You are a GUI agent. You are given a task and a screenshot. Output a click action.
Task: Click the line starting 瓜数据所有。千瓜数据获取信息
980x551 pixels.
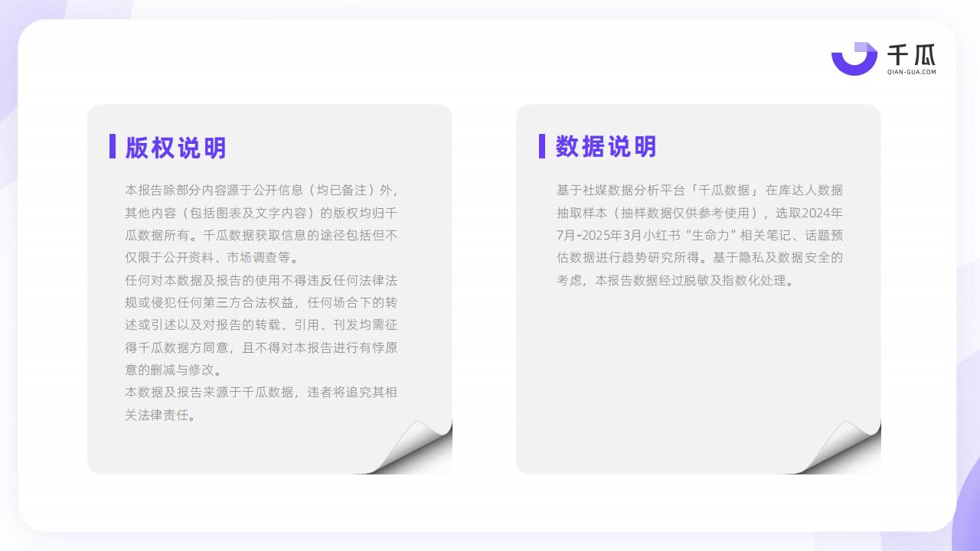tap(261, 235)
